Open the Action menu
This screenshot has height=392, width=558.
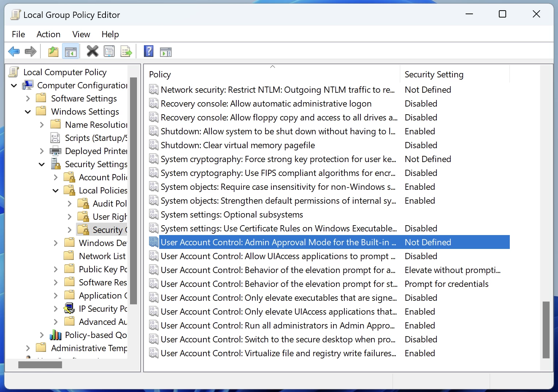(x=48, y=34)
